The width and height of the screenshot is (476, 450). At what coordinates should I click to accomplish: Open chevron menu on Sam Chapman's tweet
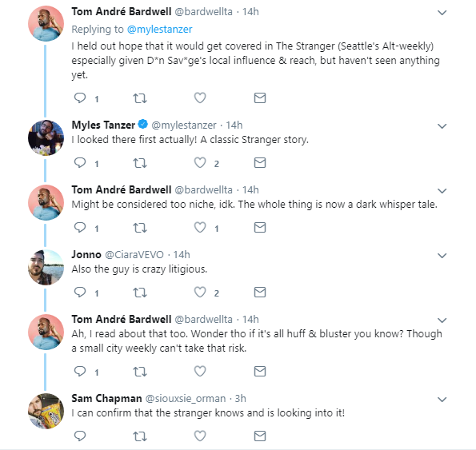[442, 399]
